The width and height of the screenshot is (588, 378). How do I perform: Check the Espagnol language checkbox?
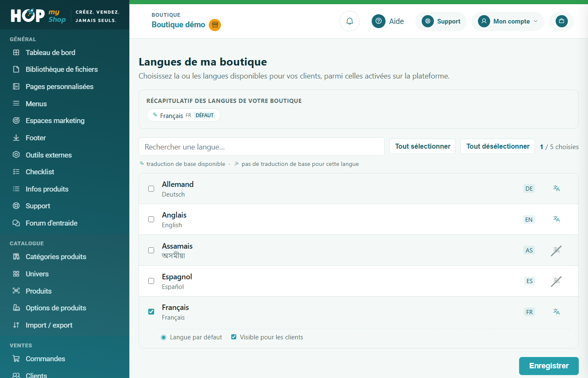coord(151,281)
